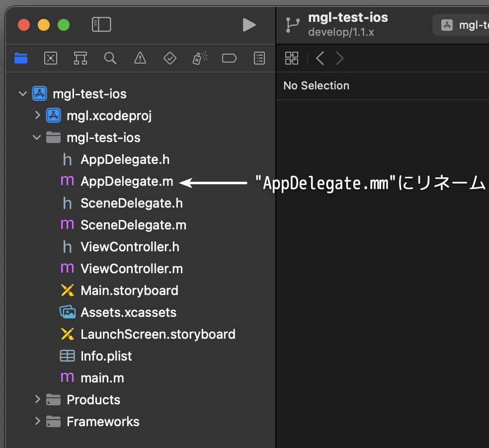Open AppDelegate.h
Screen dimensions: 489x448
(125, 159)
